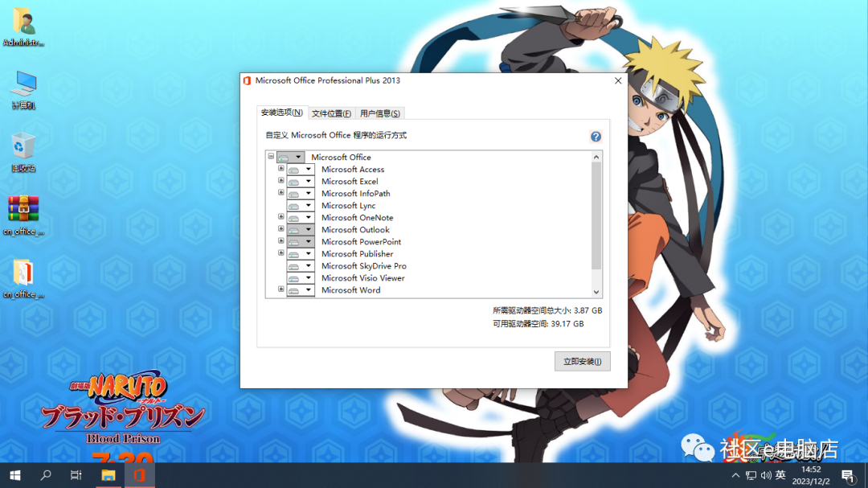This screenshot has width=868, height=488.
Task: Click the Office logo in the title bar
Action: point(247,81)
